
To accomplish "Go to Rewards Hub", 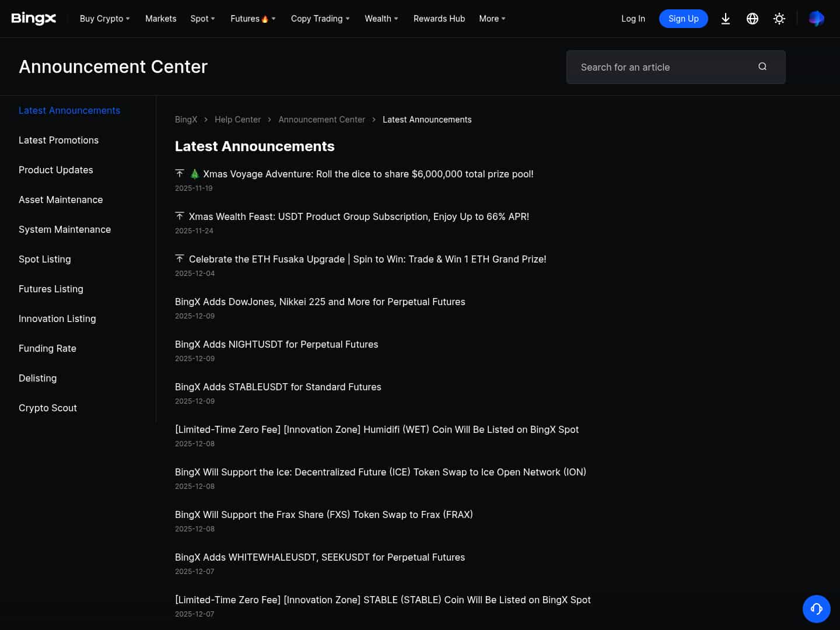I will point(439,19).
